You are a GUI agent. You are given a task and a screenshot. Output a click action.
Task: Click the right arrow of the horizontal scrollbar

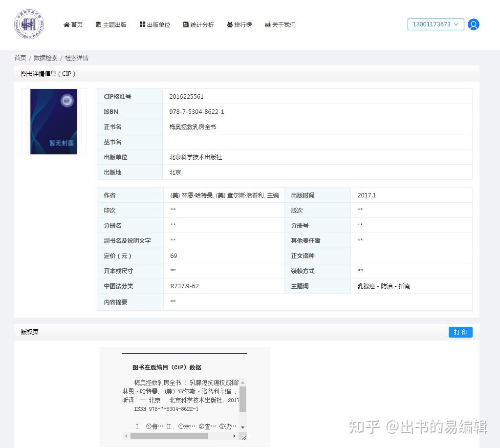pos(234,435)
